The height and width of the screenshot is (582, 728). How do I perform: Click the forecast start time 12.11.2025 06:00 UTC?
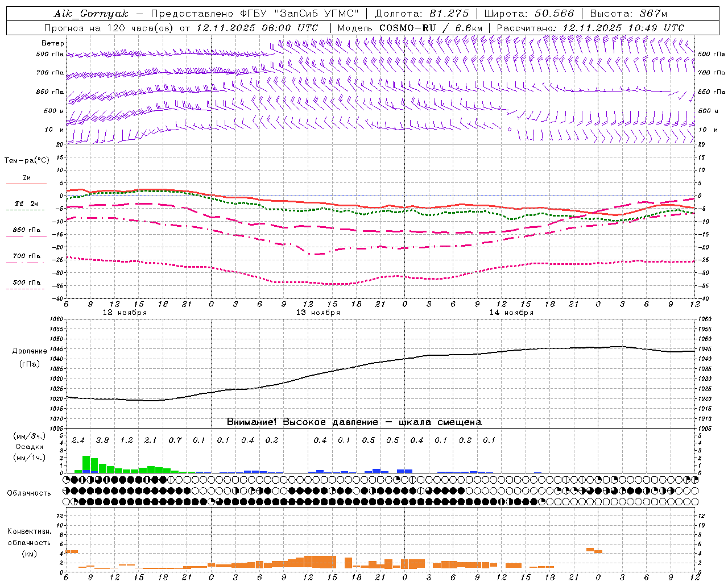pyautogui.click(x=257, y=28)
